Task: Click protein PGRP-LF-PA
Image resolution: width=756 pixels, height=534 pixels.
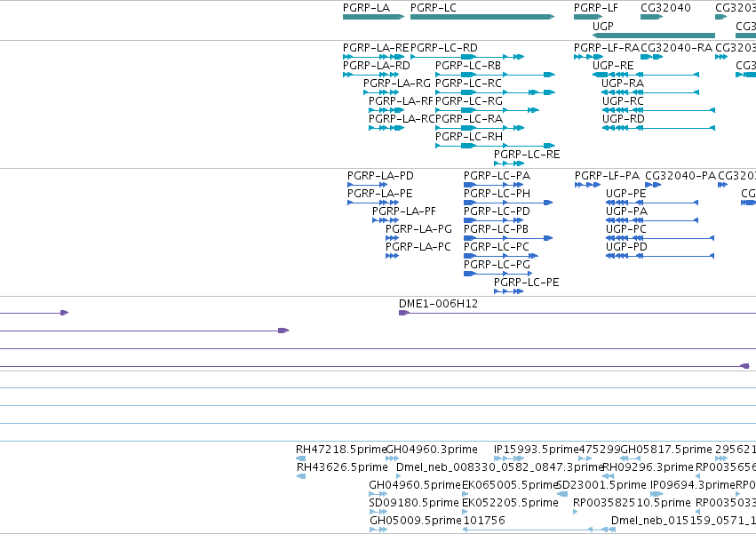Action: 588,185
